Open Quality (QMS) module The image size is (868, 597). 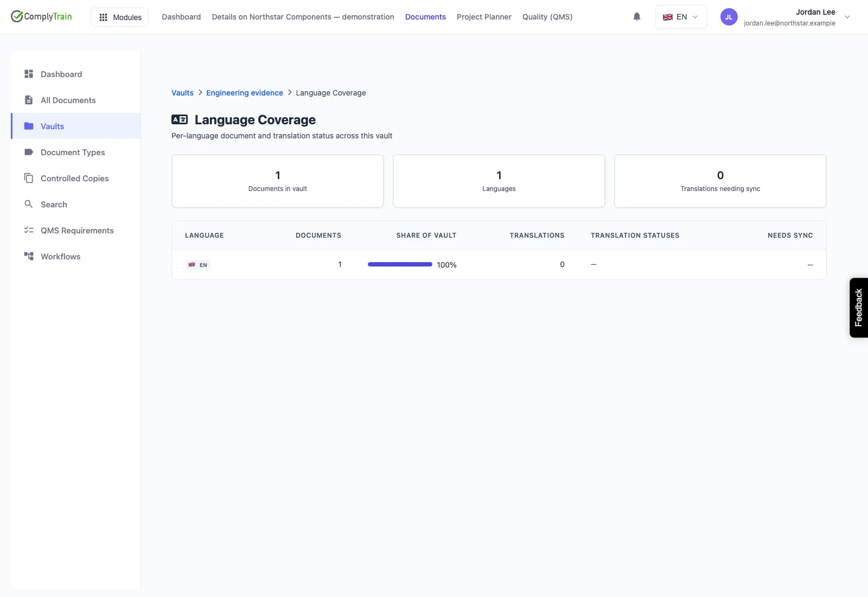547,17
